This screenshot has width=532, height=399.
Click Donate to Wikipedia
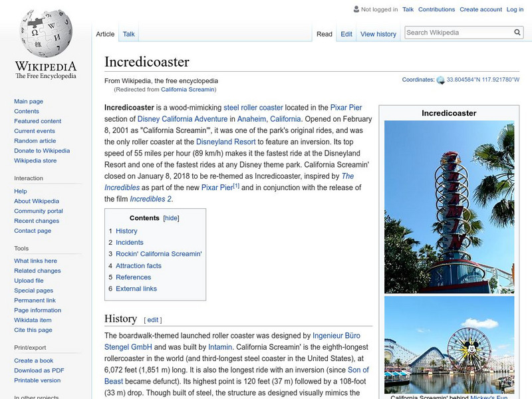pos(42,151)
